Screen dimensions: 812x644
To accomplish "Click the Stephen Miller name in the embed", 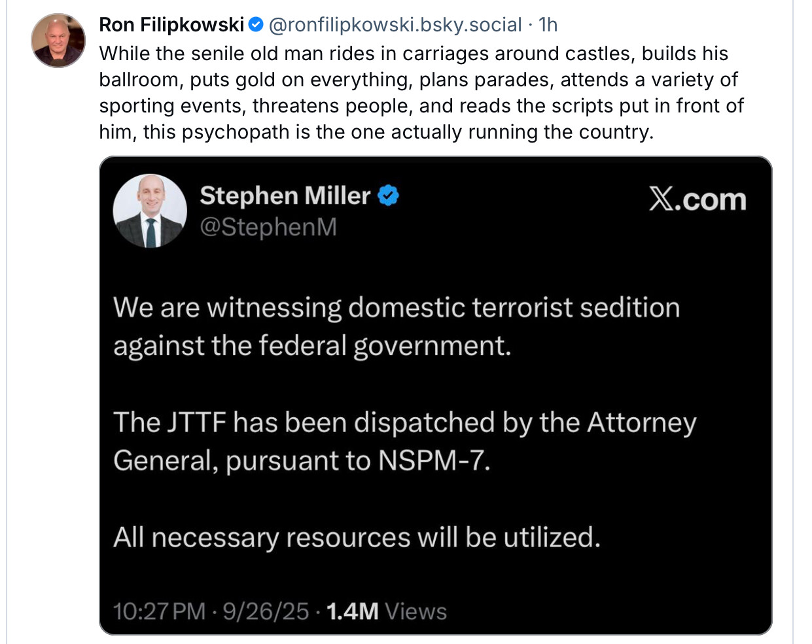I will click(285, 195).
